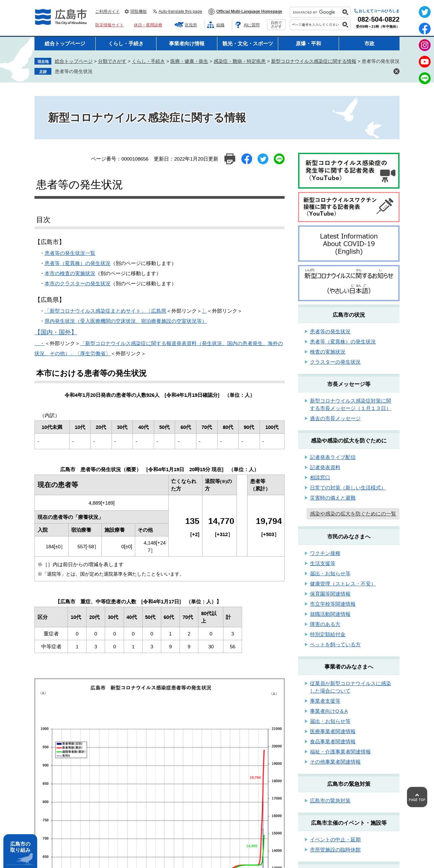Open the くらし・手続き navigation tab
The width and height of the screenshot is (434, 868).
126,44
